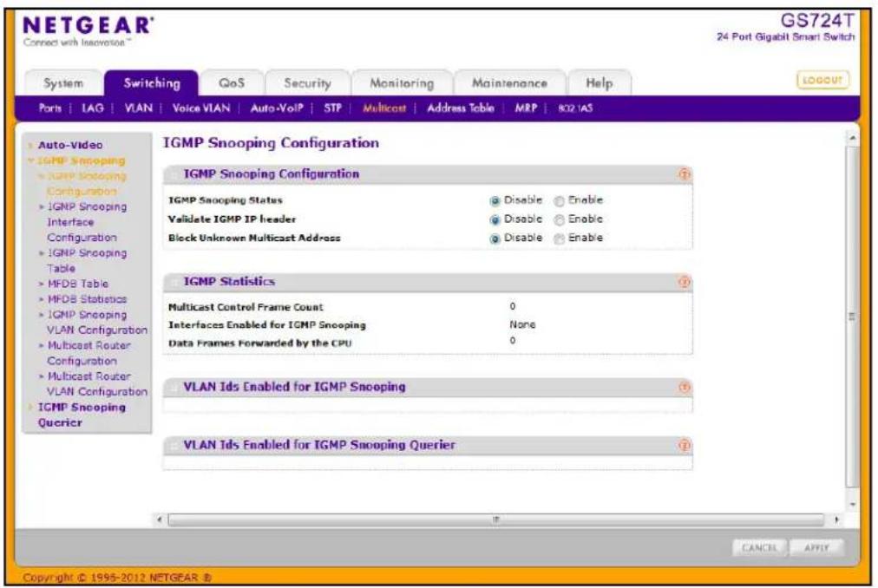Expand the Auto-Video sidebar section
Viewport: 878px width, 588px height.
click(70, 145)
